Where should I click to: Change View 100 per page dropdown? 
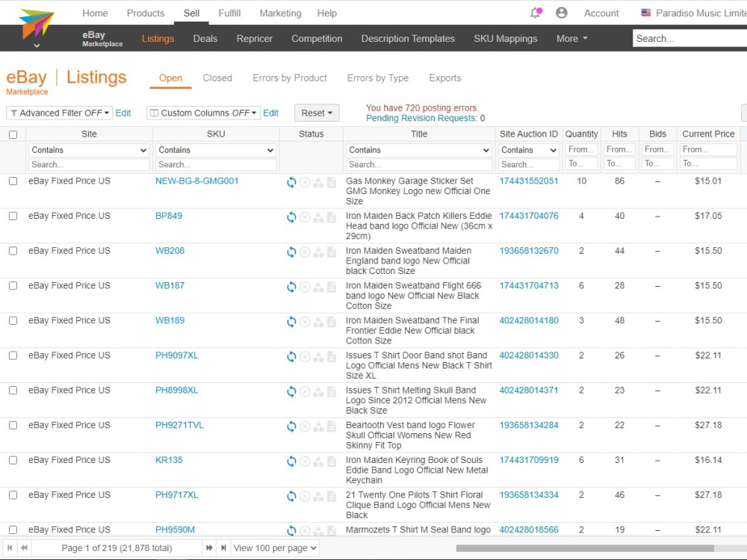coord(275,548)
